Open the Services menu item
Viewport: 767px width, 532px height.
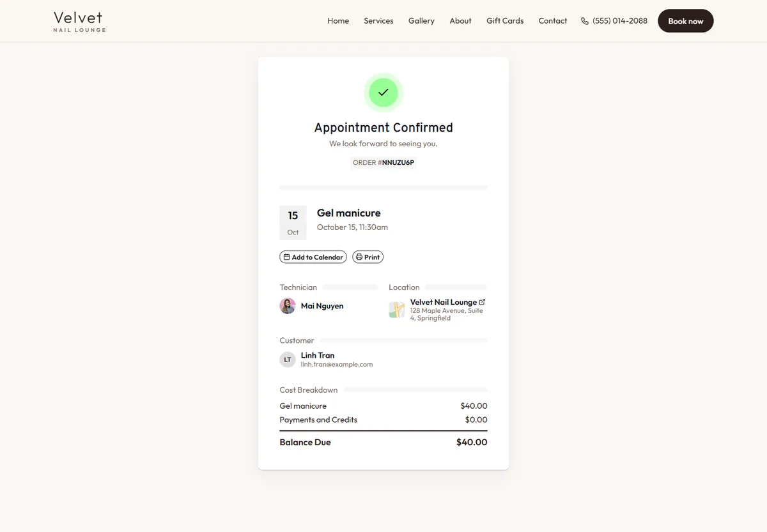click(378, 21)
